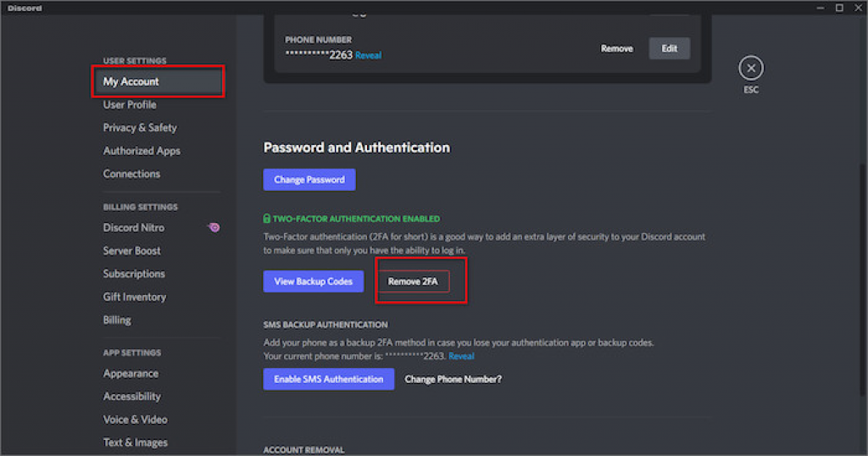Open Authorized Apps section
This screenshot has height=456, width=868.
tap(142, 151)
